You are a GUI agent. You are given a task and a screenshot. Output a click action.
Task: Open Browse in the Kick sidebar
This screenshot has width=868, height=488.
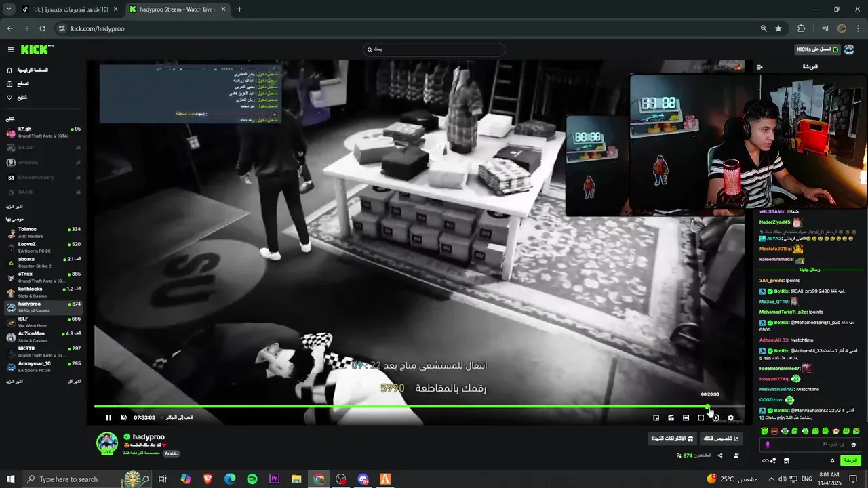18,84
